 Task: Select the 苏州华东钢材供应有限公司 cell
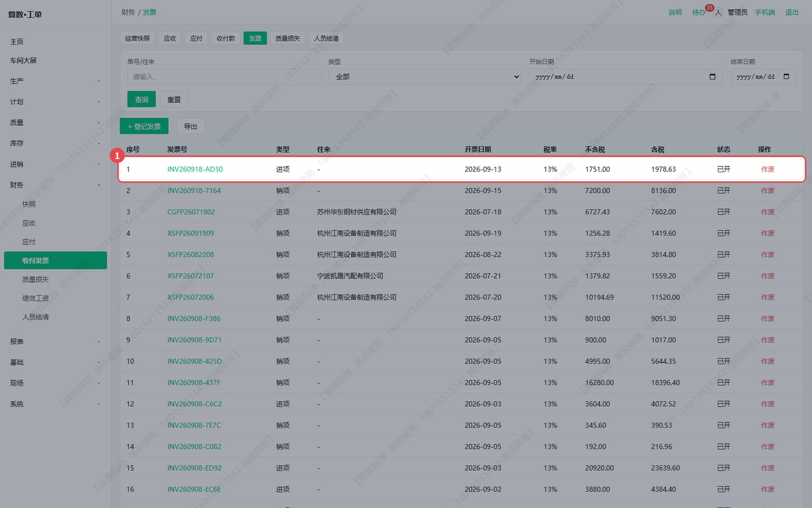tap(357, 212)
